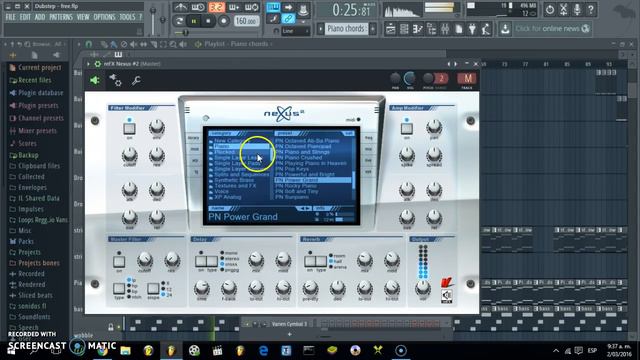Viewport: 640px width, 360px height.
Task: Toggle the typing keyboard to piano icon
Action: pyautogui.click(x=273, y=7)
